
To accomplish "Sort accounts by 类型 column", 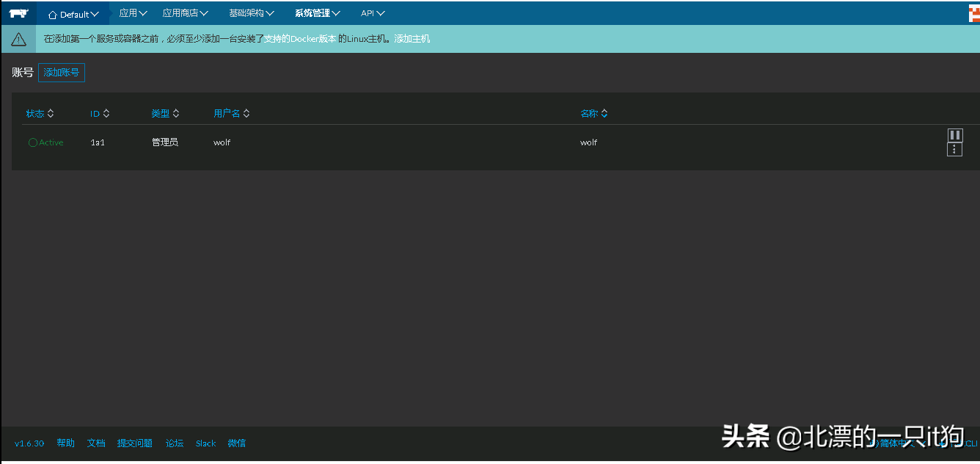I will click(x=165, y=114).
